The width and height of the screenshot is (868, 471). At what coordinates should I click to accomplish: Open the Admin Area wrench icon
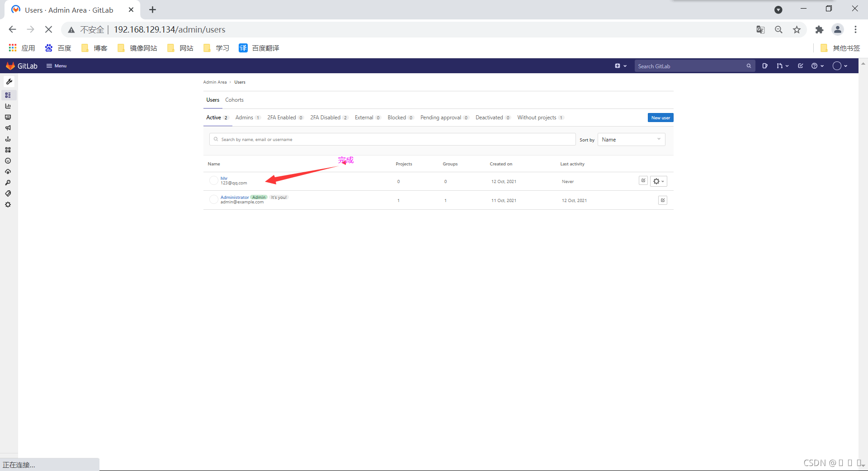pyautogui.click(x=9, y=82)
